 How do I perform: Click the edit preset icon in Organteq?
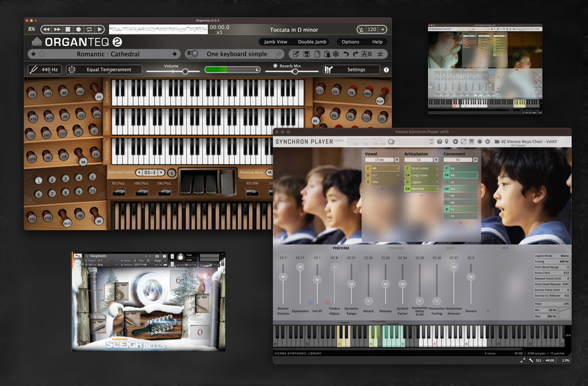[x=296, y=54]
